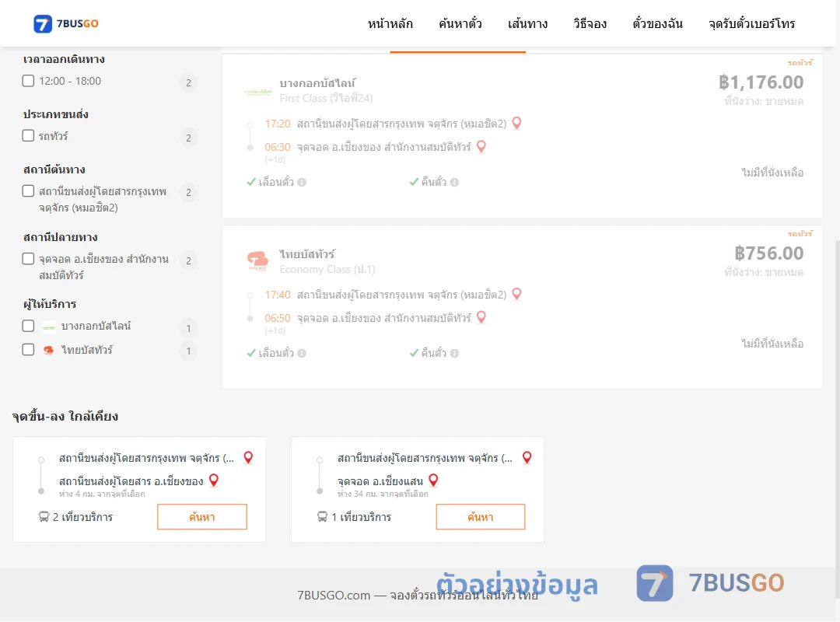Click bus icon next to 1 เที่ยวบริการ
The width and height of the screenshot is (840, 622).
point(322,517)
